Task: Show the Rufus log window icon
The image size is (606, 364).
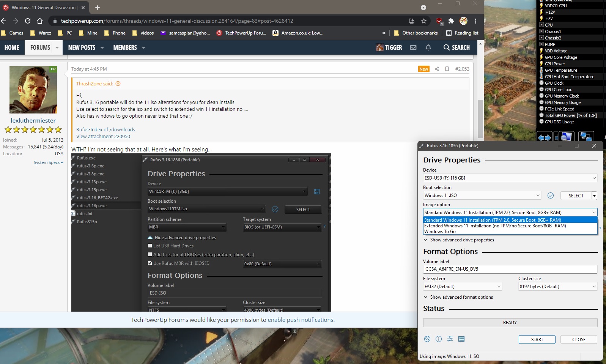Action: (x=461, y=339)
